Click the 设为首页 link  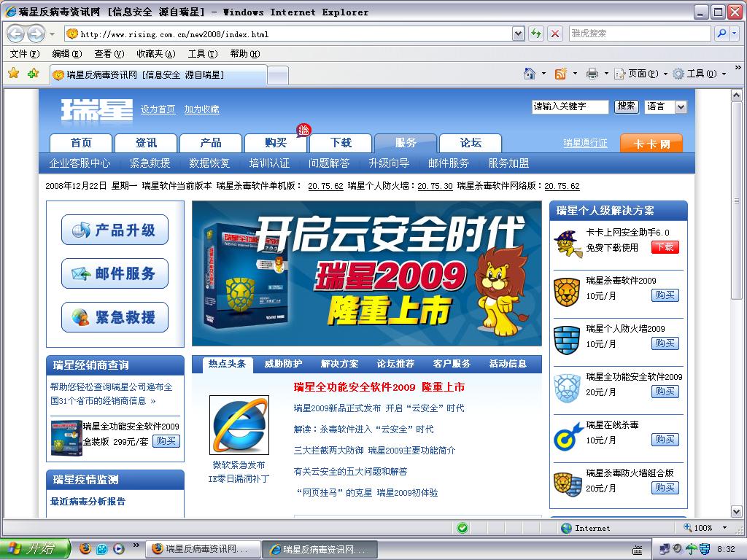click(x=158, y=109)
